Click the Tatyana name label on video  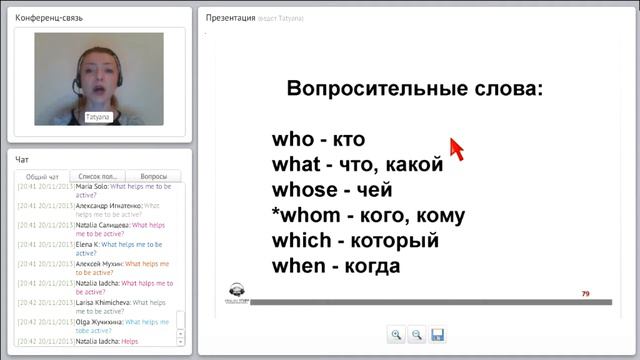pyautogui.click(x=98, y=117)
